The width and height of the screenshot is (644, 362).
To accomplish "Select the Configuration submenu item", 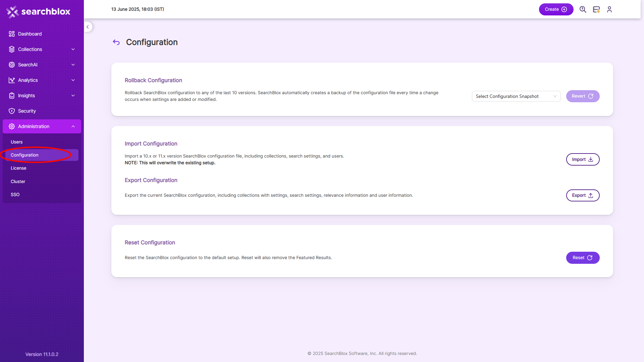I will pyautogui.click(x=42, y=155).
